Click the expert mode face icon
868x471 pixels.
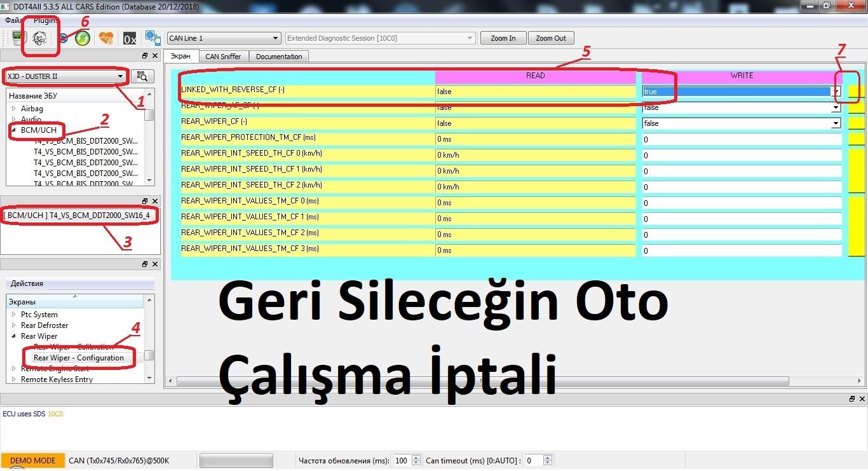[x=40, y=38]
